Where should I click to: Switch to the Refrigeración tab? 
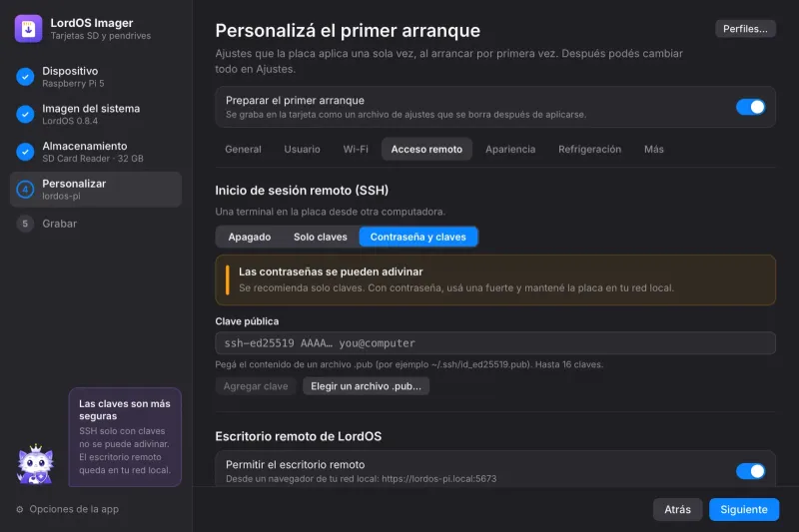589,149
